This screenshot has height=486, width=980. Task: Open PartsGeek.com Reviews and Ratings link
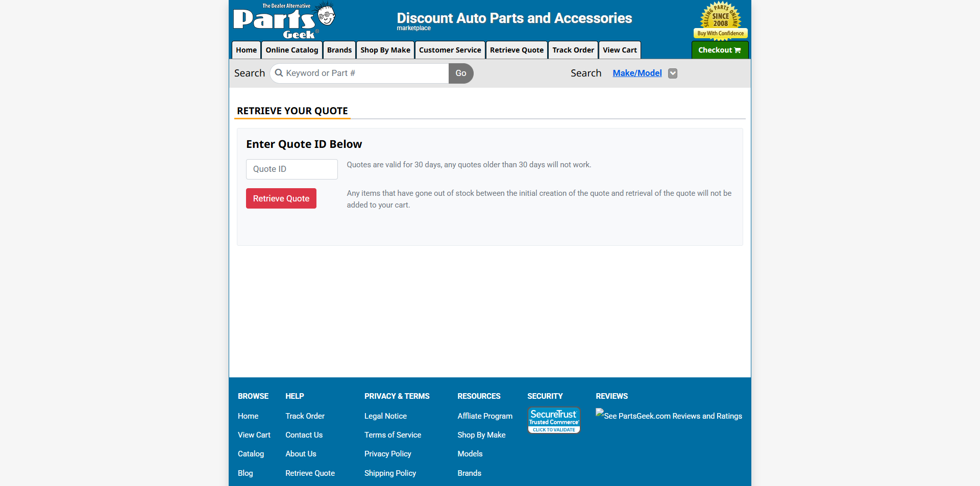[x=669, y=416]
